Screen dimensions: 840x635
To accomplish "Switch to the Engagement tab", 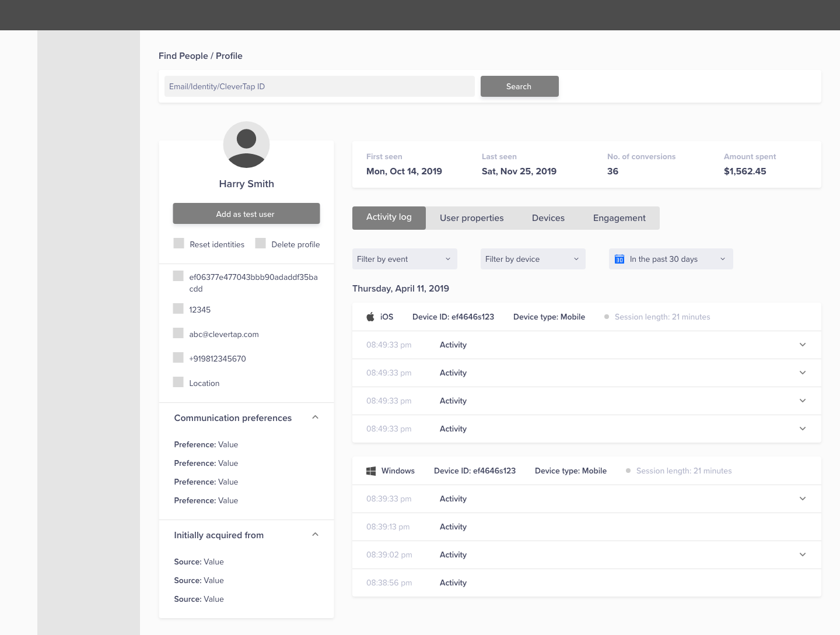I will pyautogui.click(x=619, y=218).
